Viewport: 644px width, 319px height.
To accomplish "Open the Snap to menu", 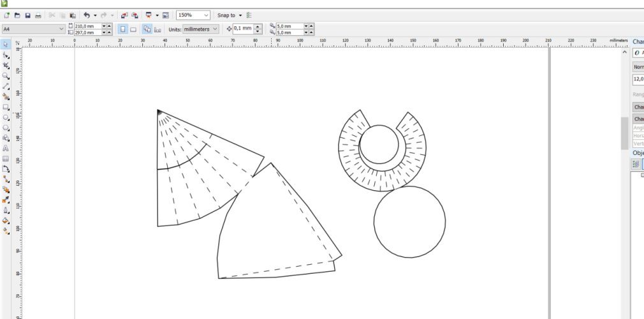I will pyautogui.click(x=229, y=15).
